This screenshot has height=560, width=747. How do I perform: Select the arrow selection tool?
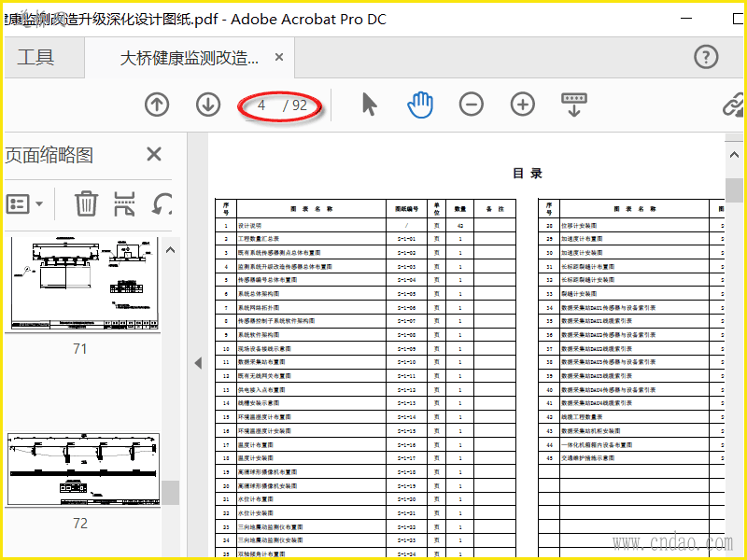click(369, 105)
